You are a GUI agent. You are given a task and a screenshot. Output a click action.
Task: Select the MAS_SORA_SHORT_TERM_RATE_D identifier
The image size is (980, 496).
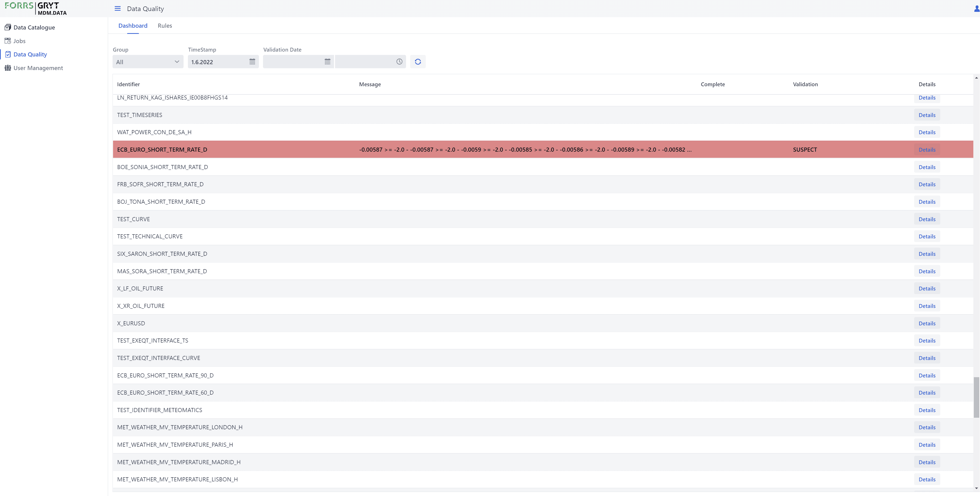coord(162,271)
